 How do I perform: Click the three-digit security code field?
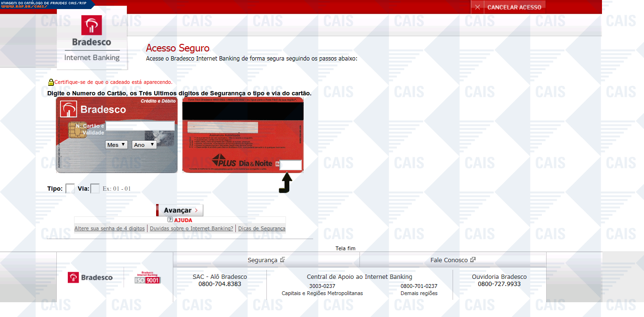(291, 165)
